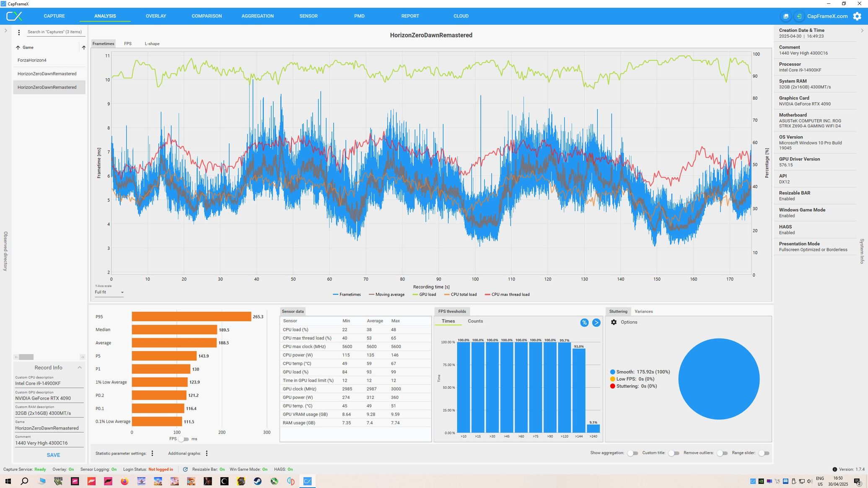Open the SENSOR tab

pos(308,16)
